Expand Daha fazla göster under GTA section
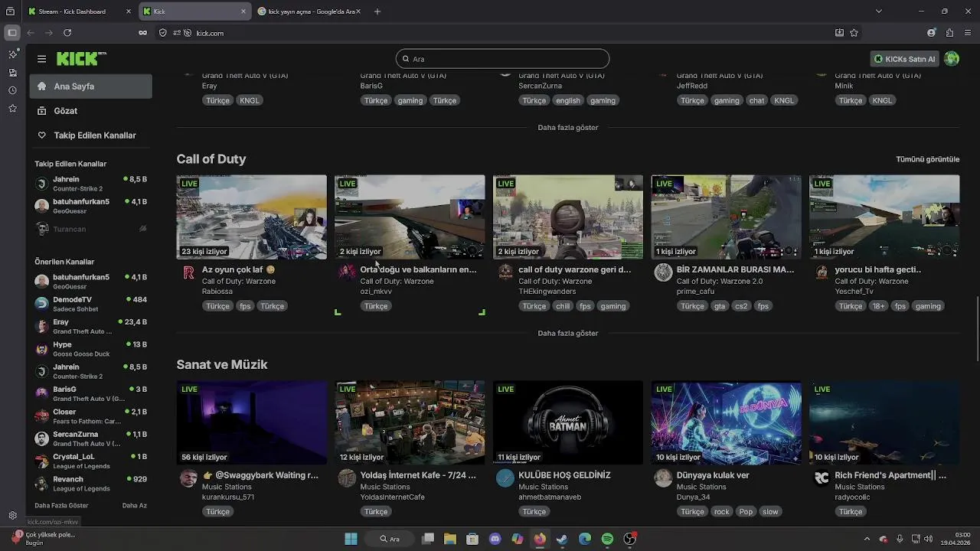The image size is (980, 551). (568, 128)
